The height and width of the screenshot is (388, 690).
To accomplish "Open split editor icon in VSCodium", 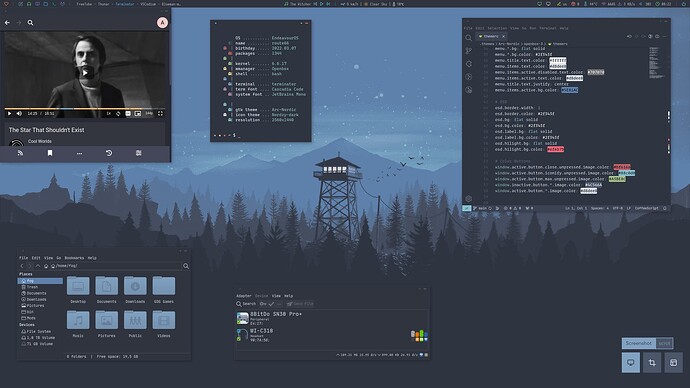I will coord(657,37).
